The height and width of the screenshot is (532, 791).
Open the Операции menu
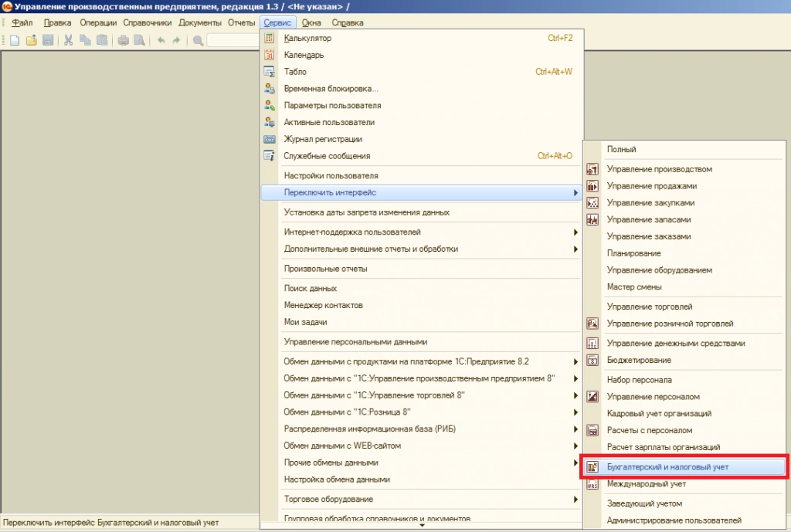pos(98,22)
